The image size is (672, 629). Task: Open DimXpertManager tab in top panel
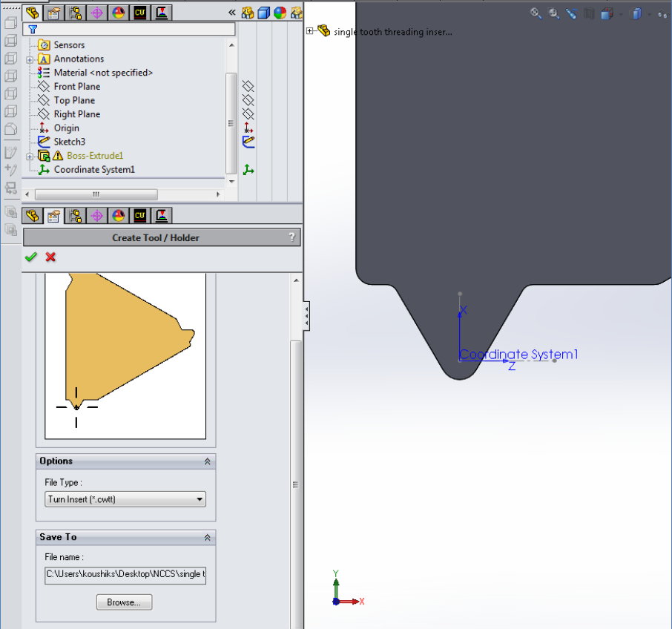coord(96,13)
